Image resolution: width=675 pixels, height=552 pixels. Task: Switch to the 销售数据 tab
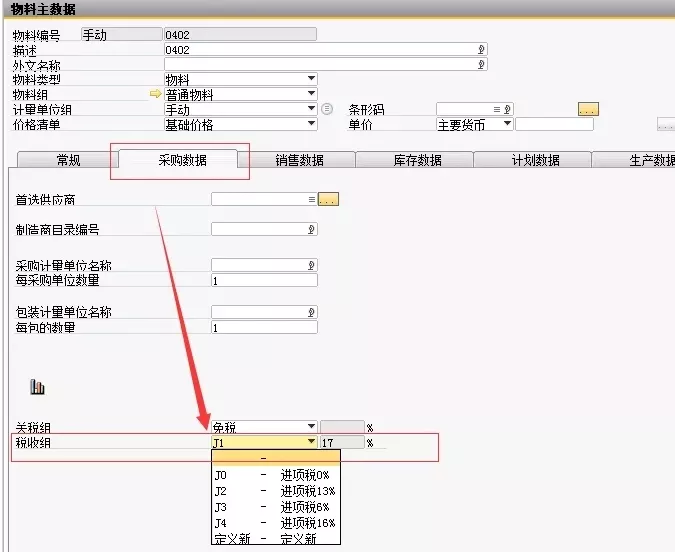pos(299,160)
